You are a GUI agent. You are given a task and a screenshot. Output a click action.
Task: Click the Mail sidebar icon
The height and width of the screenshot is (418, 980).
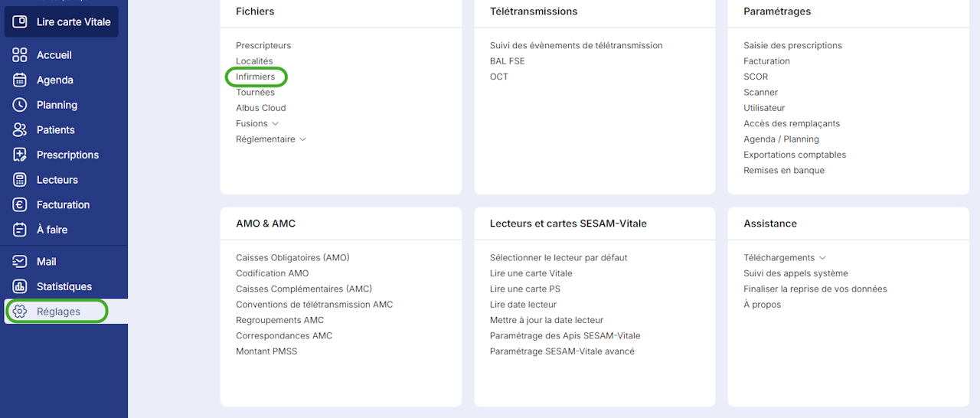point(20,262)
